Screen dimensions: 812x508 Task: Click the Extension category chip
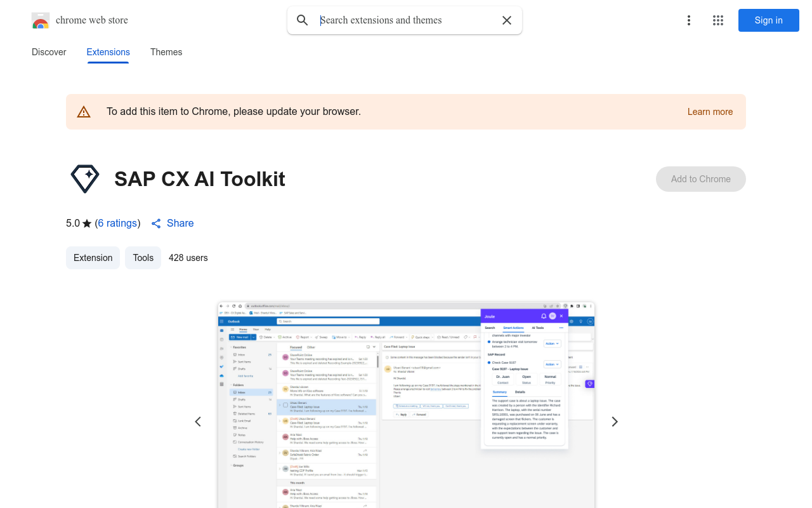pos(93,258)
